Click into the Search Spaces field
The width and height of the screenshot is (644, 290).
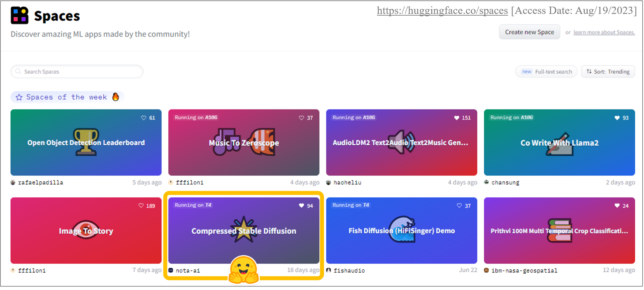click(x=77, y=72)
